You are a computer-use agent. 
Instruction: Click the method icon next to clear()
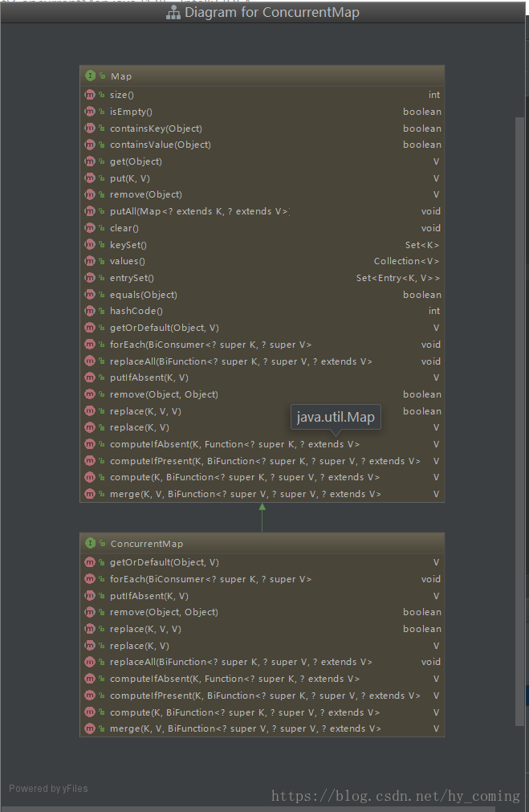coord(90,228)
